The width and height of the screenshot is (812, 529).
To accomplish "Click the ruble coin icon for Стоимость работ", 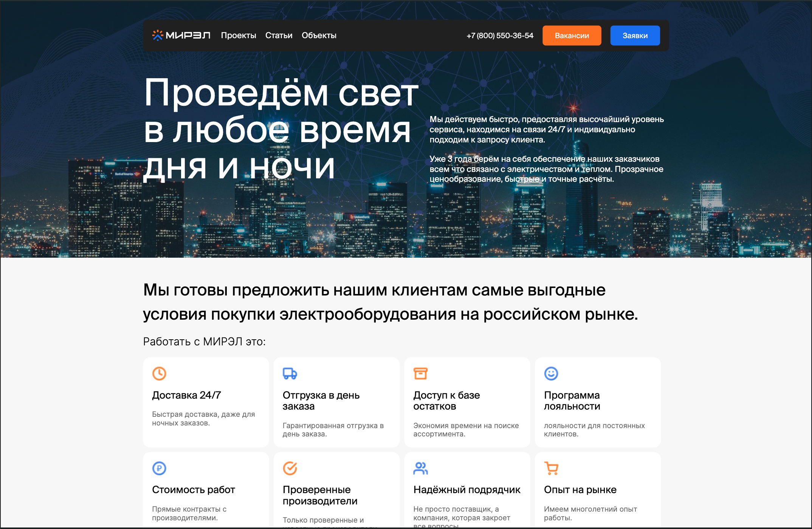I will [159, 468].
